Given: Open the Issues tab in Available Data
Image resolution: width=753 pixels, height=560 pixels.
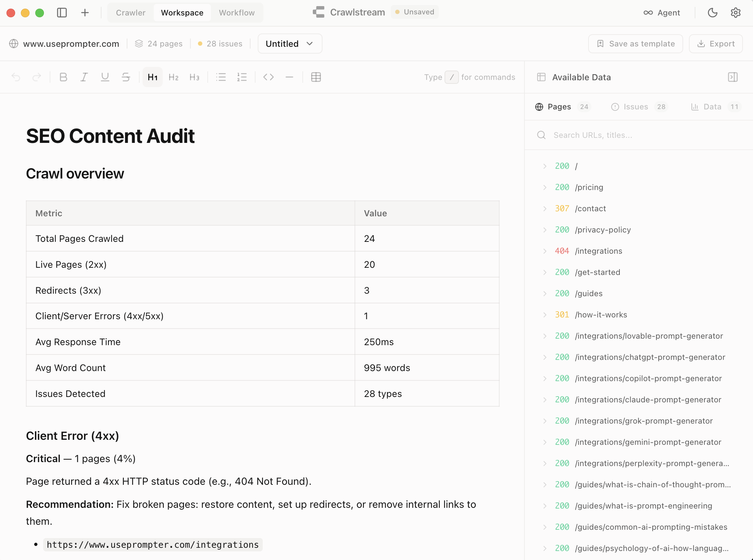Looking at the screenshot, I should click(x=636, y=107).
